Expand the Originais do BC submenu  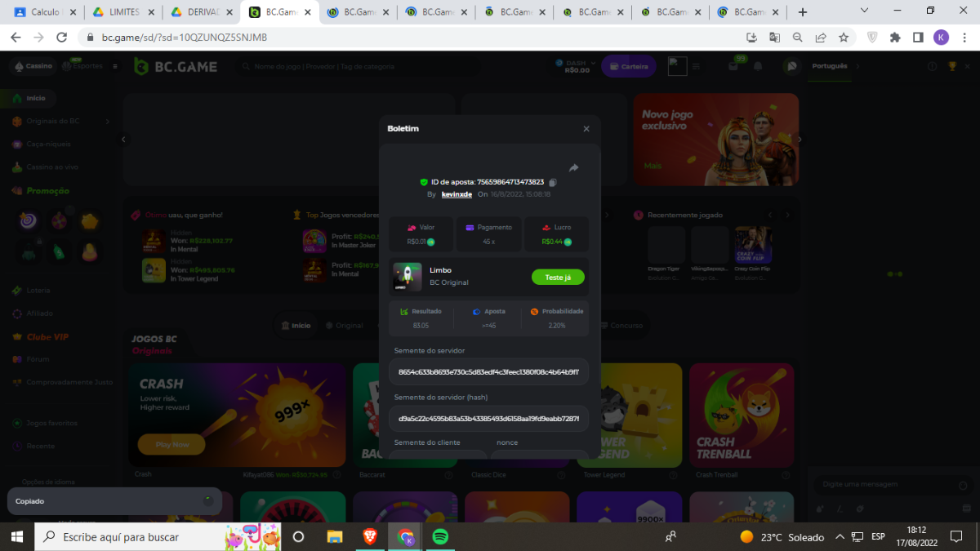107,121
